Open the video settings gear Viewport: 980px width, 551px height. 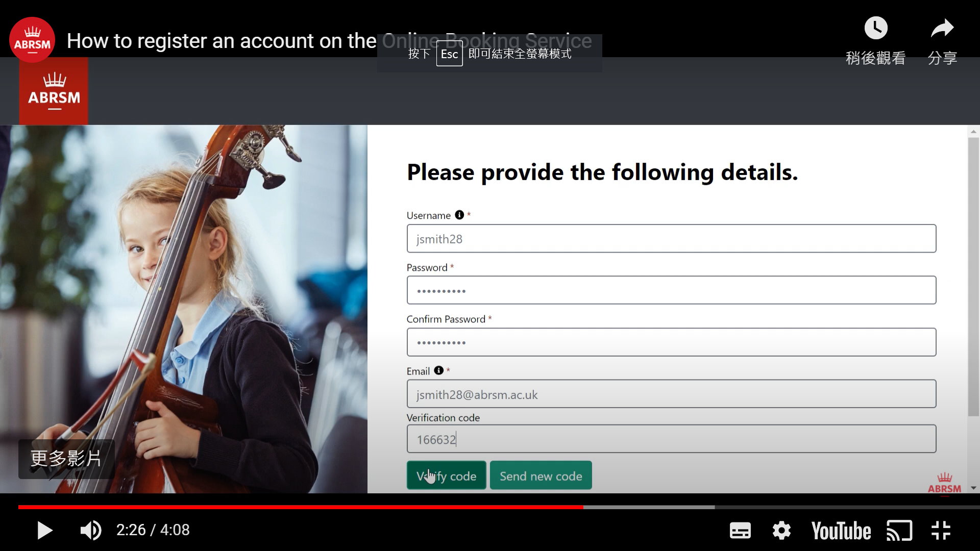click(781, 531)
